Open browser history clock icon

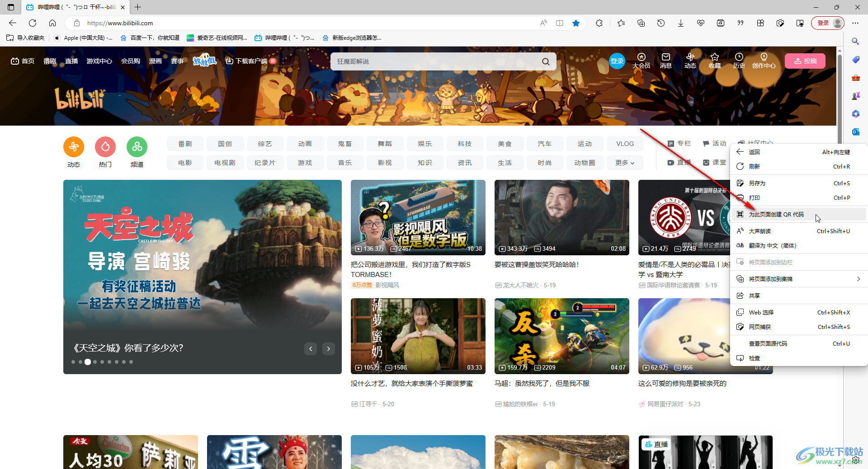click(x=661, y=23)
